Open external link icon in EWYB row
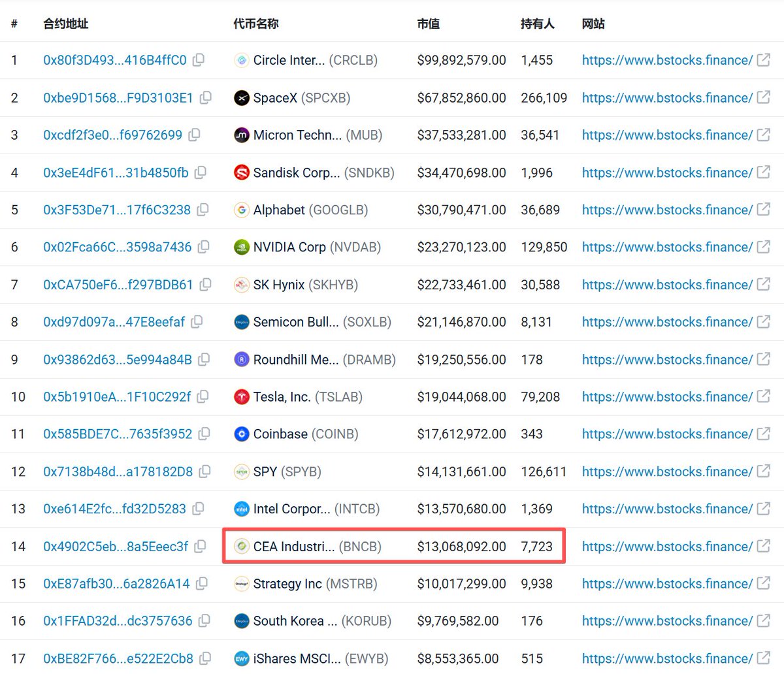The height and width of the screenshot is (674, 784). (x=763, y=658)
